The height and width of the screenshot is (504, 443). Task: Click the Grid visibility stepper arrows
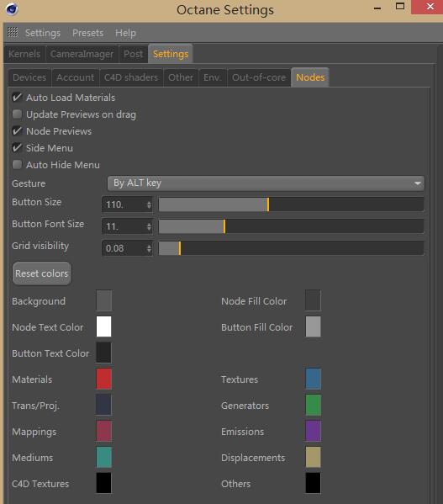tap(149, 248)
